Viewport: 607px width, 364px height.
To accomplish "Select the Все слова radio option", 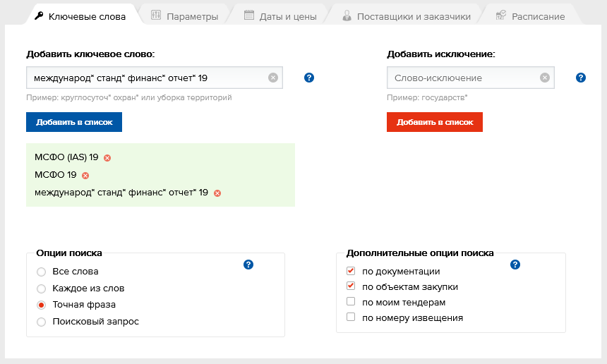I will tap(42, 272).
